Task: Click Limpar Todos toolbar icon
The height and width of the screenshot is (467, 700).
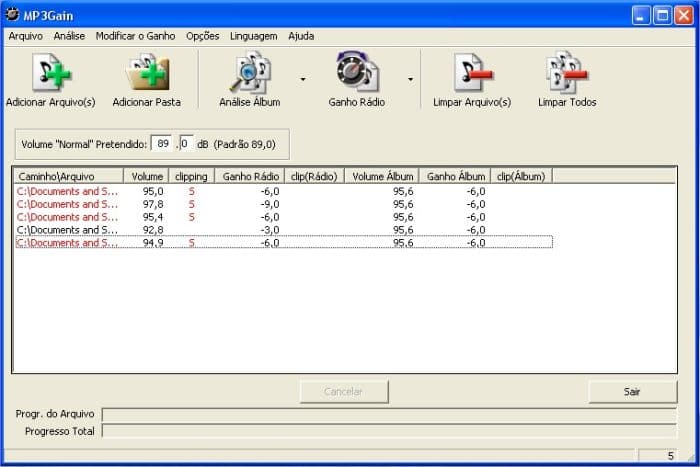Action: [567, 72]
